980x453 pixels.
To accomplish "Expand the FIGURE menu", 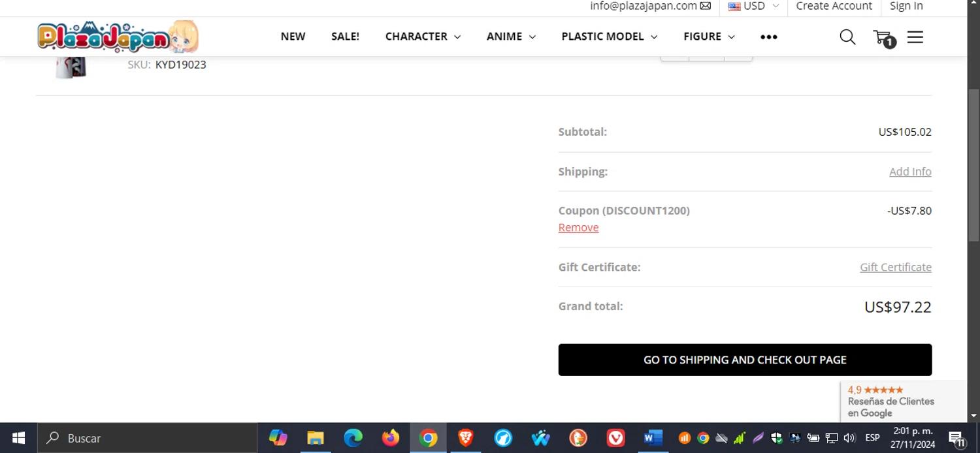I will [709, 37].
